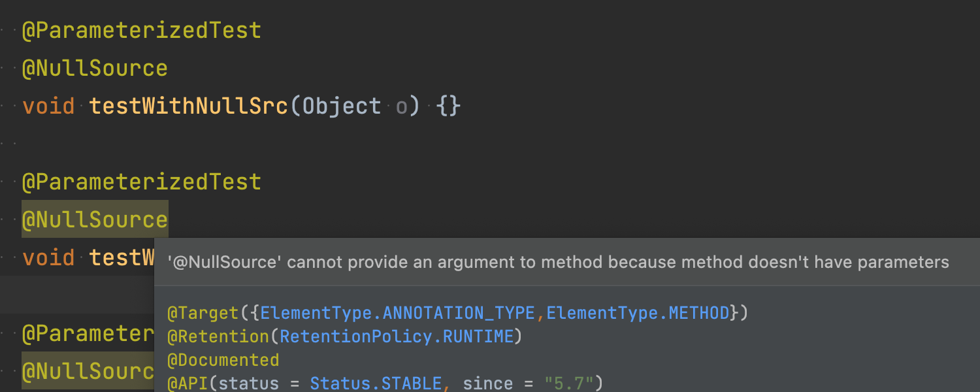Open the ElementType.METHOD link
980x392 pixels.
point(638,314)
